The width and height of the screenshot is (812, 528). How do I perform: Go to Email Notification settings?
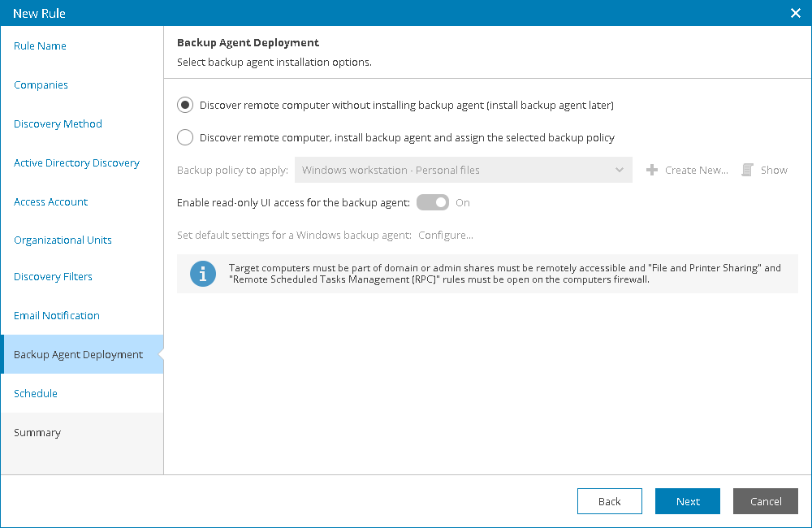pyautogui.click(x=56, y=315)
